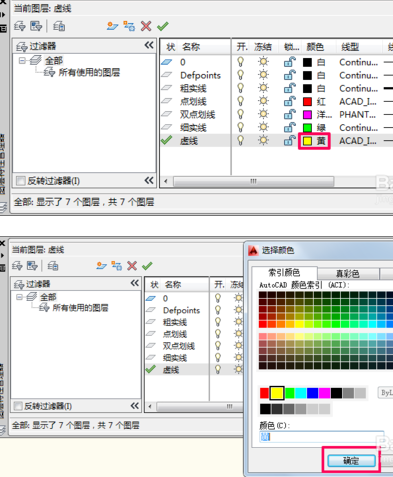This screenshot has height=477, width=393.
Task: Click freeze sun icon for layer 0, upper panel
Action: pos(263,62)
